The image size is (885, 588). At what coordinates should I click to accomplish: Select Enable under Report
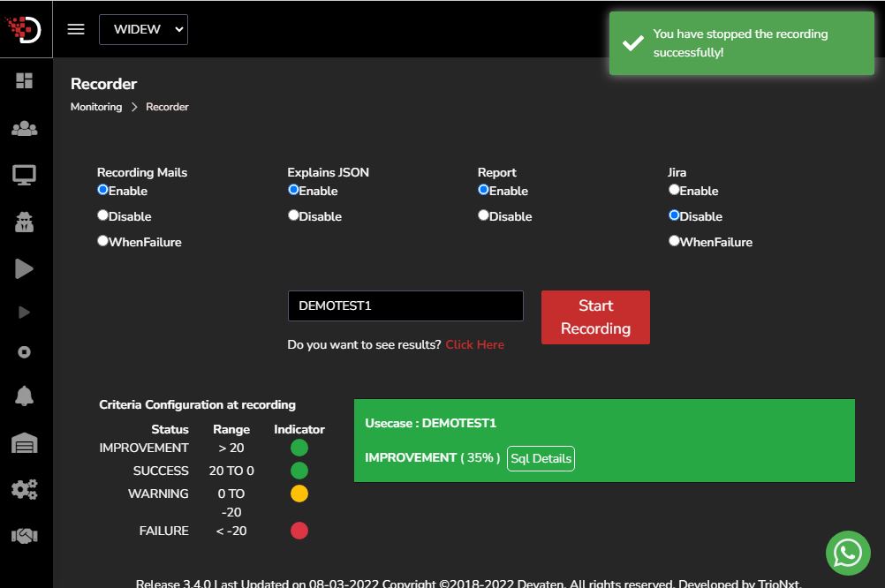pyautogui.click(x=483, y=190)
